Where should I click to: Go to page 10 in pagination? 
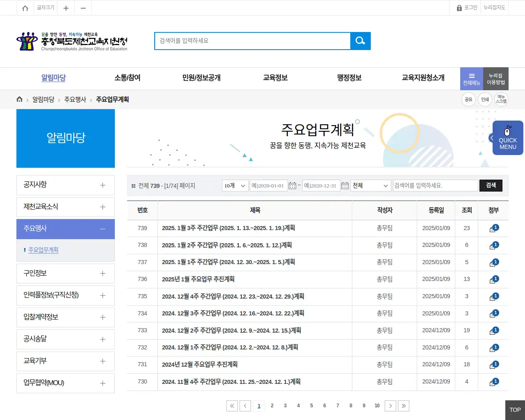click(x=377, y=406)
